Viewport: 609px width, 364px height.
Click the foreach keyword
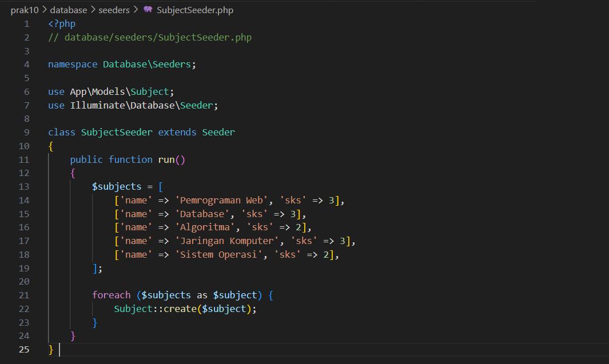pos(112,295)
